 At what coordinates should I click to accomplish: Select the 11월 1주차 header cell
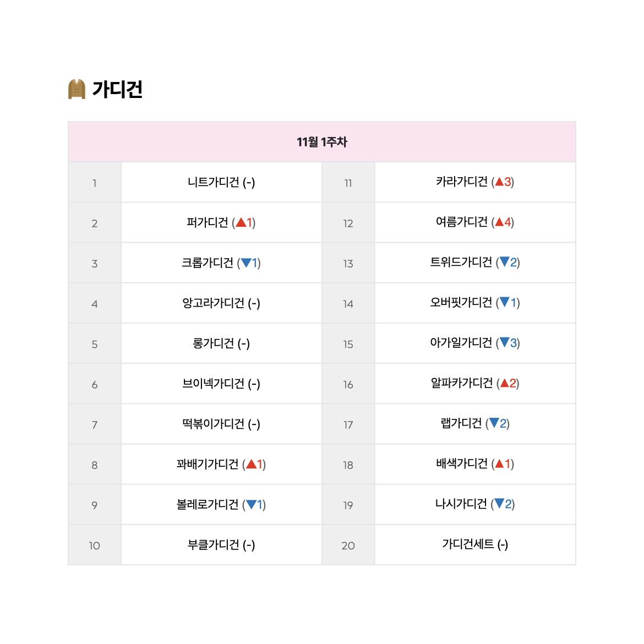pos(322,141)
